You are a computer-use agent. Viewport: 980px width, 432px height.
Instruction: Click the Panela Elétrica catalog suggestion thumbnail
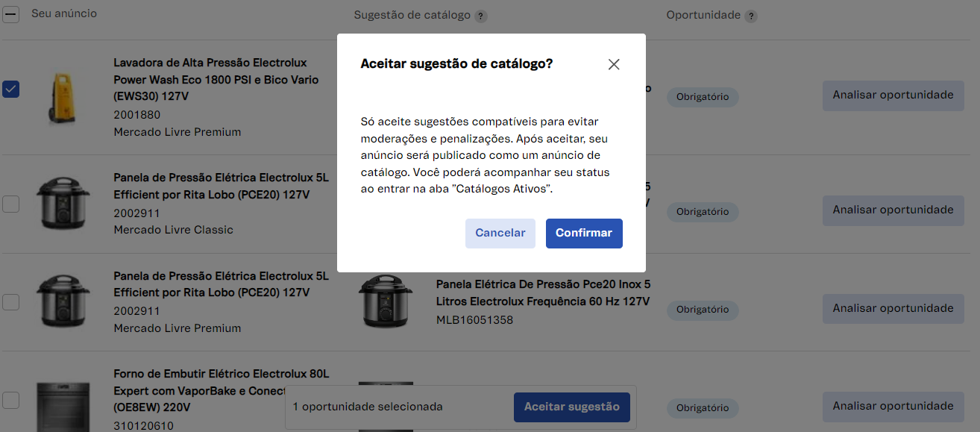click(386, 301)
